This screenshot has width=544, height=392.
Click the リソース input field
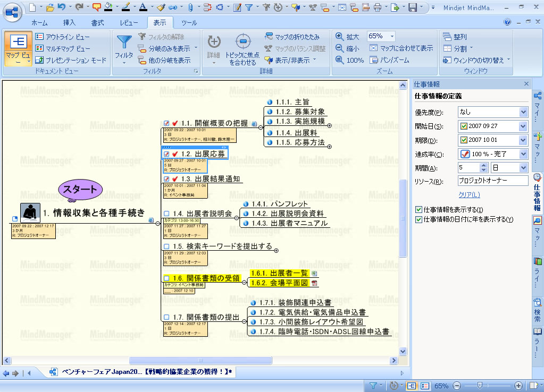pos(492,181)
